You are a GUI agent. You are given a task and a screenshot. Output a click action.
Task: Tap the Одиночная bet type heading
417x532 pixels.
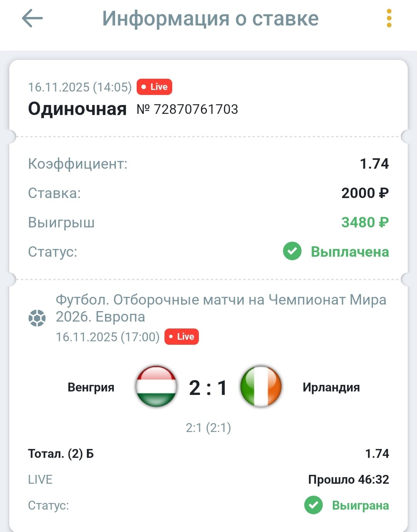point(77,109)
